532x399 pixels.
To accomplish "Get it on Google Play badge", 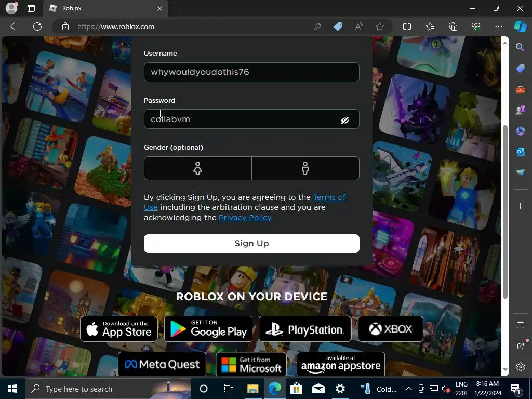I will click(x=208, y=329).
